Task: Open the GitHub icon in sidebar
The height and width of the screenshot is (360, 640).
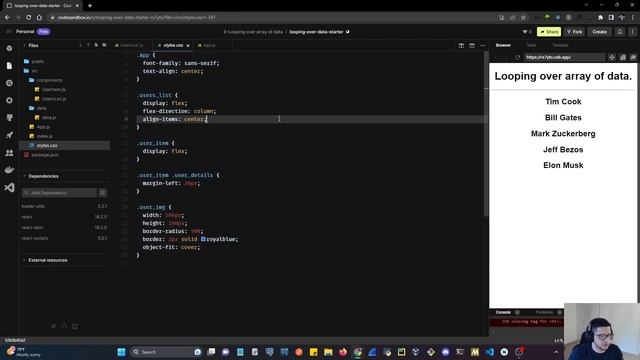Action: tap(9, 118)
